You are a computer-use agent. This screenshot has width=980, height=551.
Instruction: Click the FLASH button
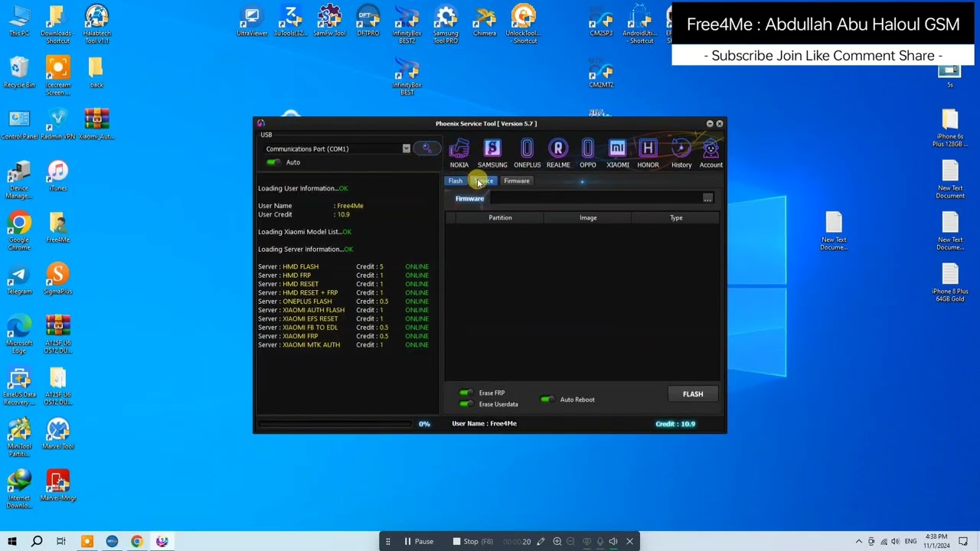click(x=693, y=394)
